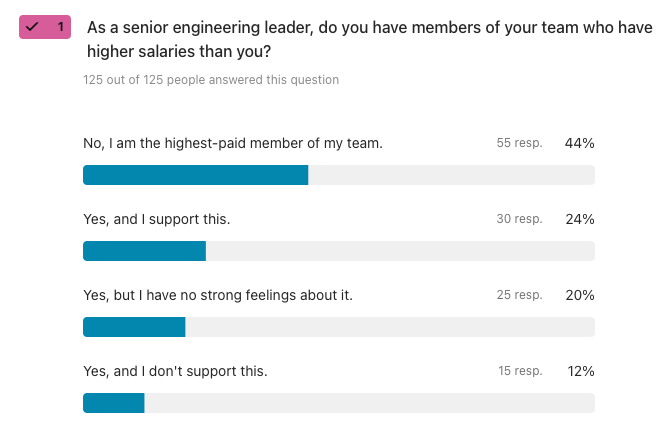Click the 20% percentage label
Viewport: 670px width, 432px height.
coord(580,295)
